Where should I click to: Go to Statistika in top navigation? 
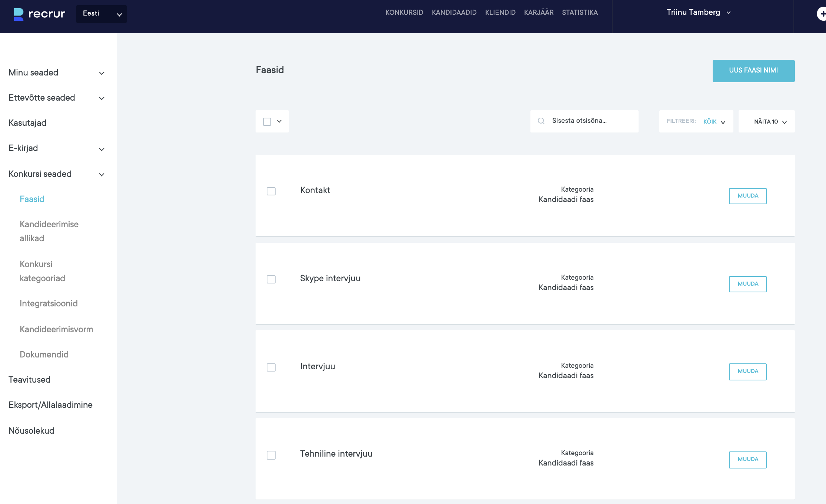[x=580, y=13]
